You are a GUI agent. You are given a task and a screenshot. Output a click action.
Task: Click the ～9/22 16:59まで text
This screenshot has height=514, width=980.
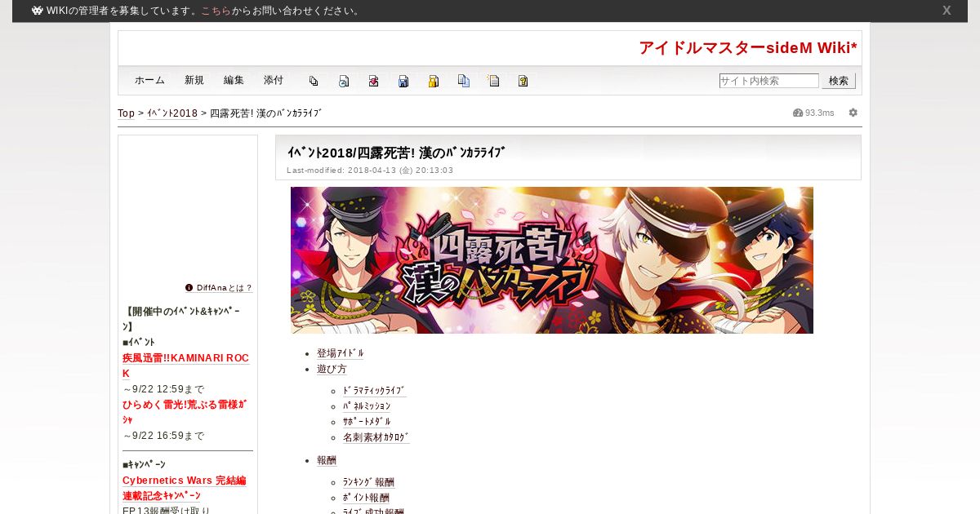[163, 436]
